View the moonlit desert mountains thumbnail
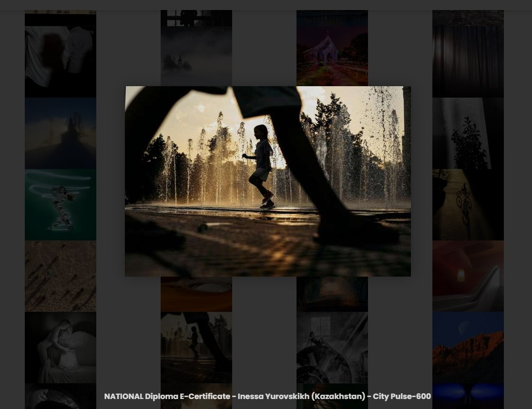 coord(468,347)
